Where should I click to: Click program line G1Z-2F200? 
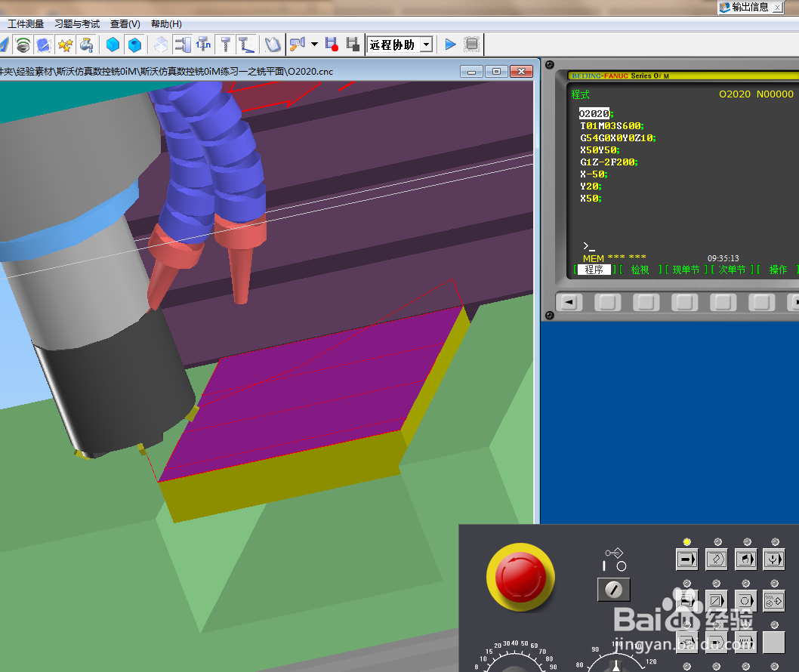[609, 162]
